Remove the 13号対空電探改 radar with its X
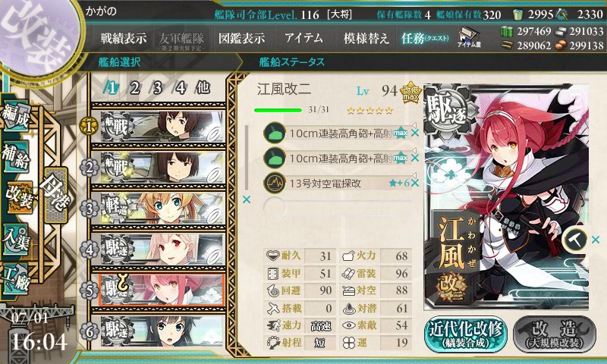The image size is (607, 364). (x=415, y=183)
